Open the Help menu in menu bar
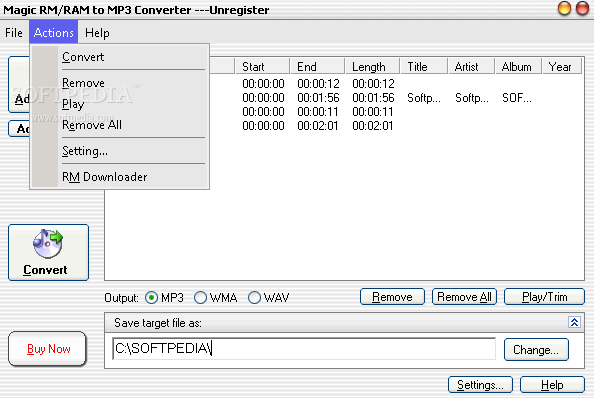Image resolution: width=594 pixels, height=398 pixels. point(97,33)
